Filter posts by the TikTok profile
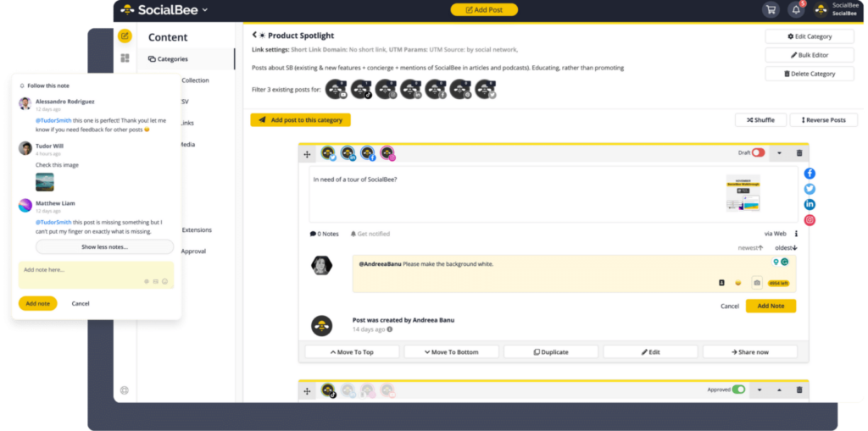The image size is (868, 431). pos(361,89)
